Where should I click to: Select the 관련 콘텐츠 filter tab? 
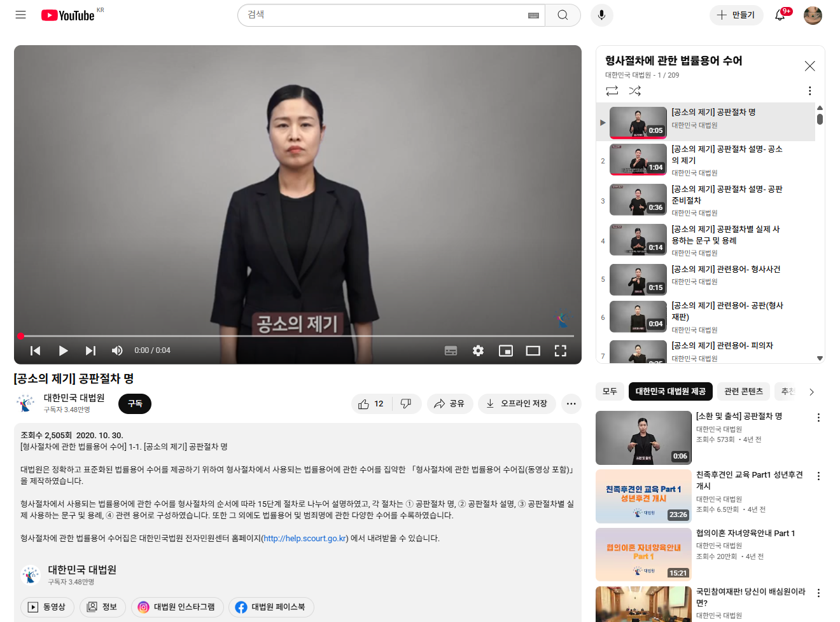pyautogui.click(x=743, y=391)
